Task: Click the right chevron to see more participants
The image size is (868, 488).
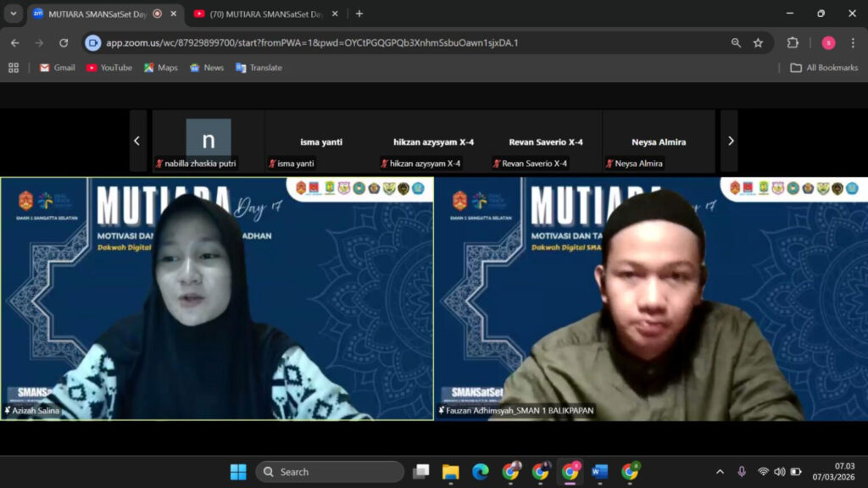Action: [731, 141]
